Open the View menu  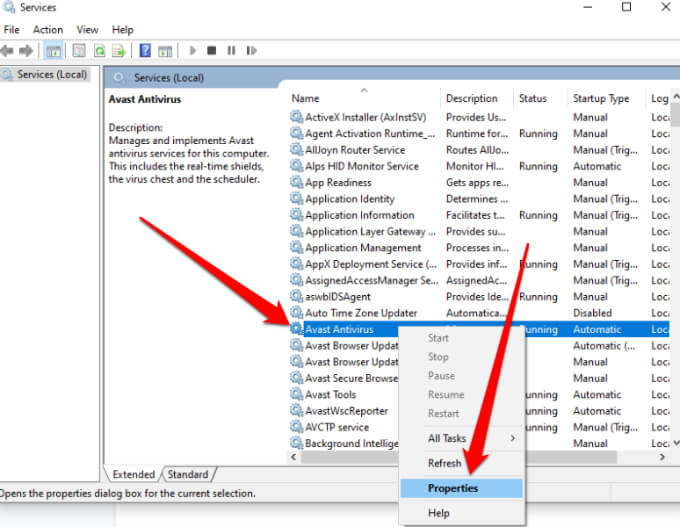pyautogui.click(x=88, y=30)
